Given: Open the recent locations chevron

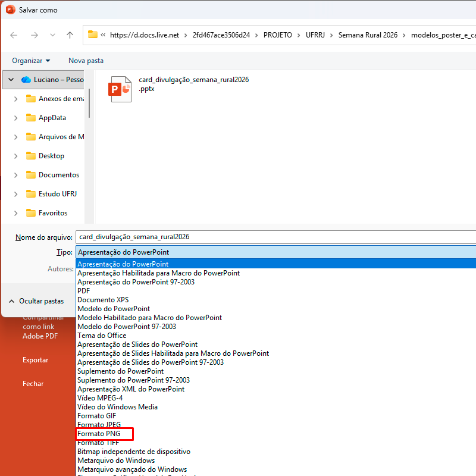Looking at the screenshot, I should coord(52,35).
